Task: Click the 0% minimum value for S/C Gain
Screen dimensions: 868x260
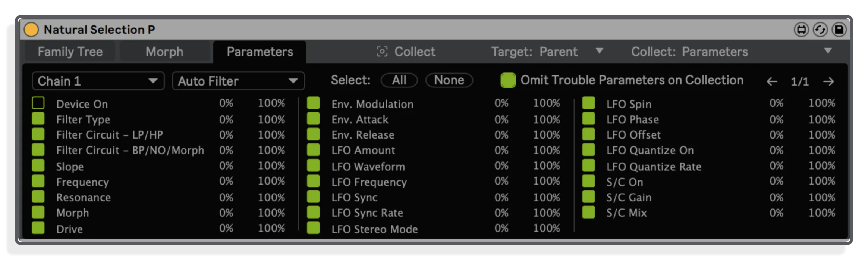Action: coord(777,197)
